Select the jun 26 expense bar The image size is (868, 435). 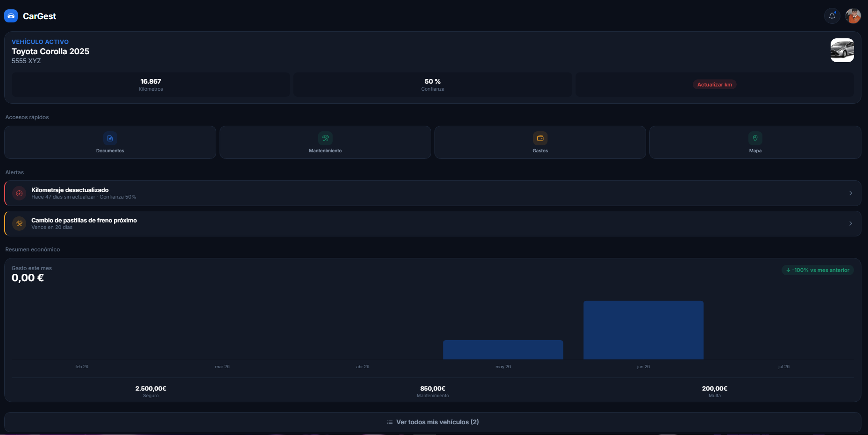643,330
